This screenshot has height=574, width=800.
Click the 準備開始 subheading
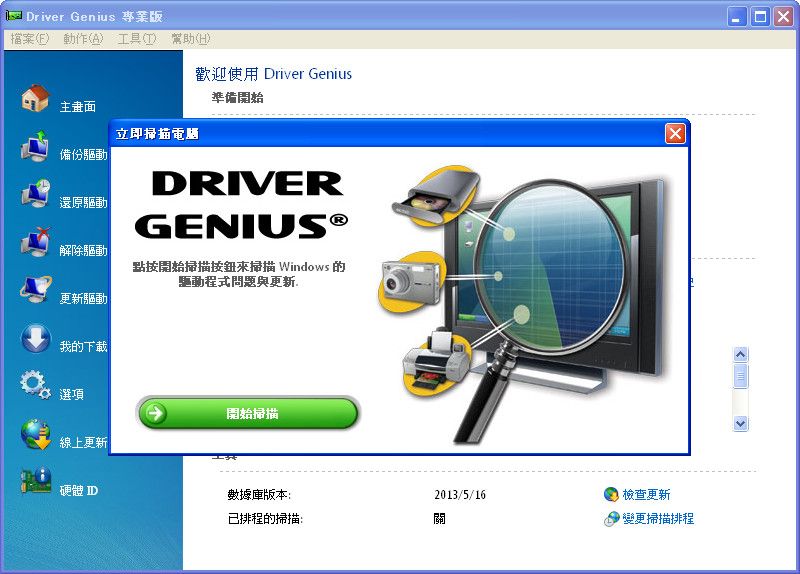coord(238,97)
